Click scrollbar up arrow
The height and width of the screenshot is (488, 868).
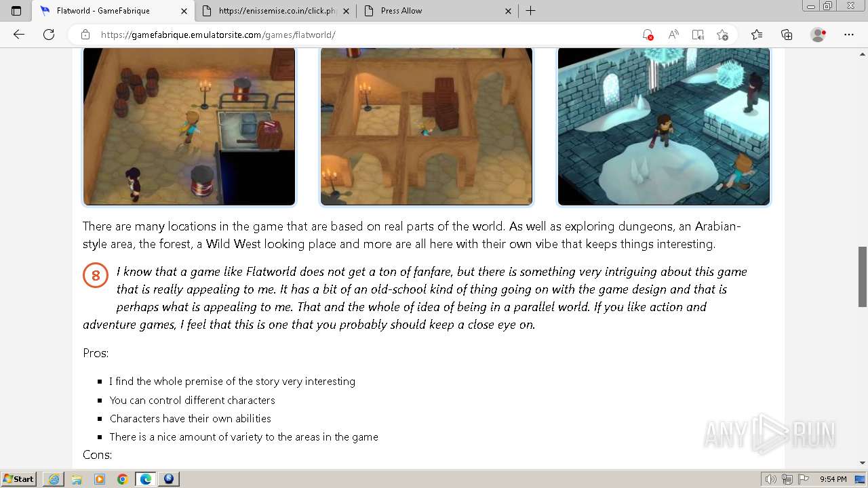(863, 53)
